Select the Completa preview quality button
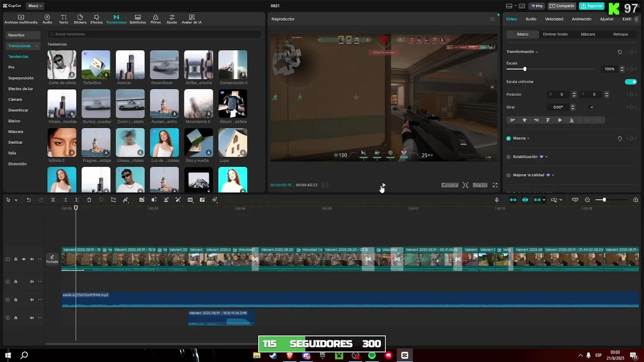The height and width of the screenshot is (362, 644). (450, 185)
